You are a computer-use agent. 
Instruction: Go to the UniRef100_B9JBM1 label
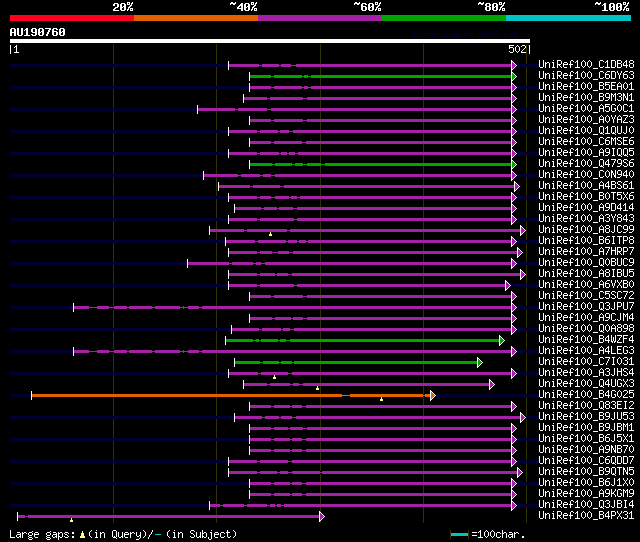(x=586, y=428)
